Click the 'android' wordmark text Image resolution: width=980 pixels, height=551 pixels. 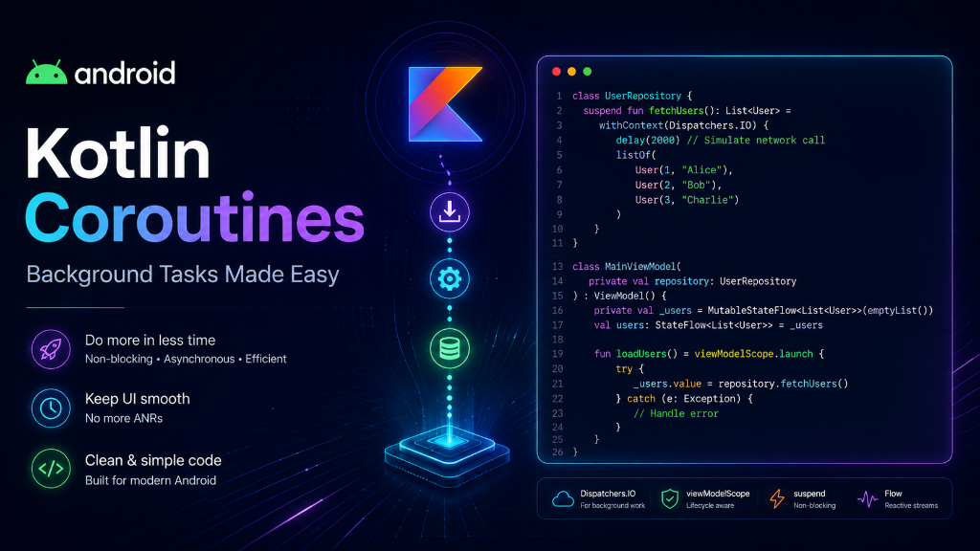point(125,73)
